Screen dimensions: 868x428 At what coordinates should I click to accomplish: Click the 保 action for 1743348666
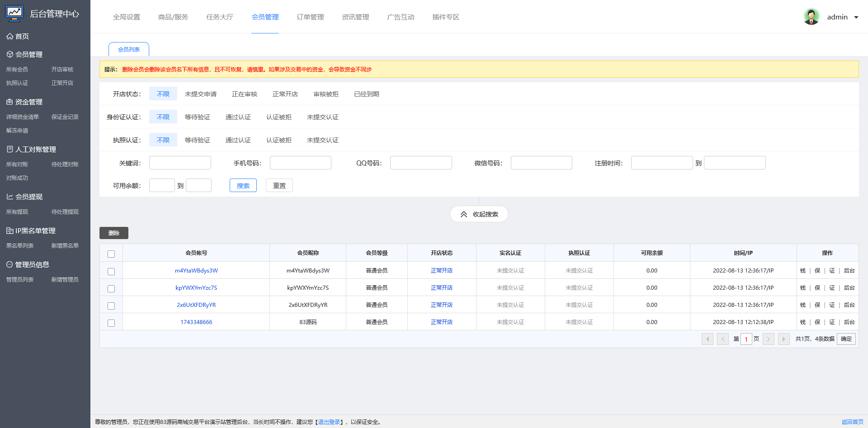817,322
